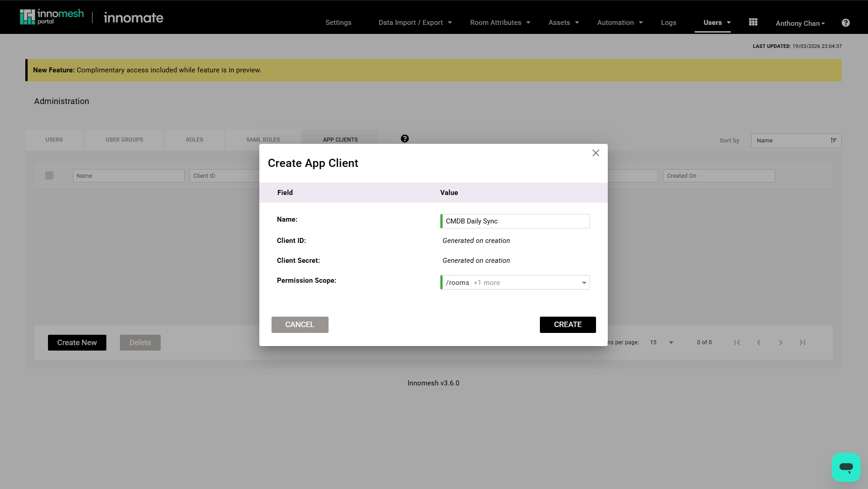This screenshot has width=868, height=489.
Task: Go to the previous page arrow
Action: [759, 342]
